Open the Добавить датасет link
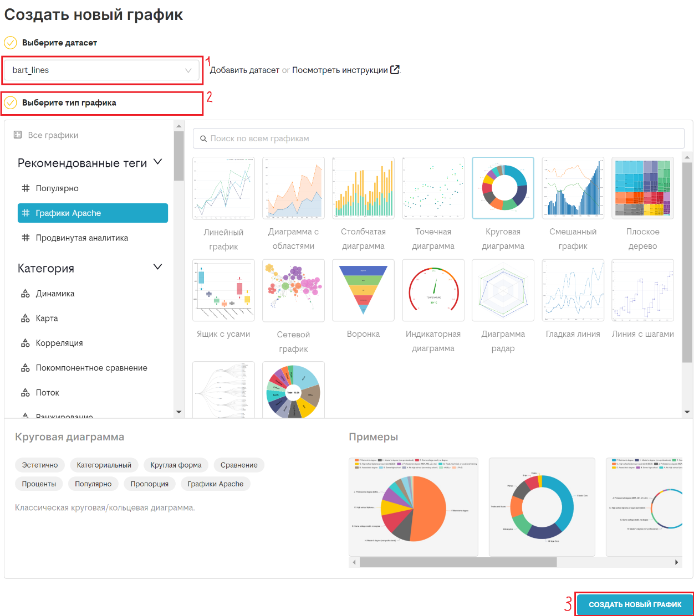Image resolution: width=694 pixels, height=616 pixels. tap(244, 70)
